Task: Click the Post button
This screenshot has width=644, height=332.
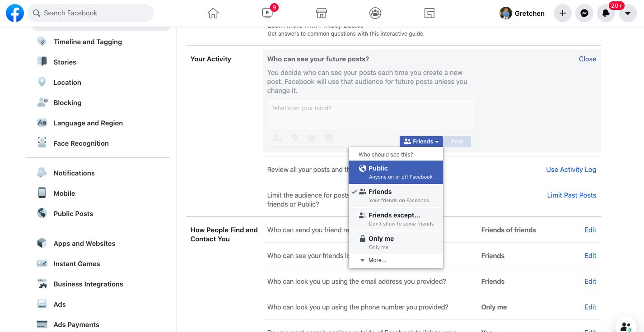Action: click(x=457, y=142)
